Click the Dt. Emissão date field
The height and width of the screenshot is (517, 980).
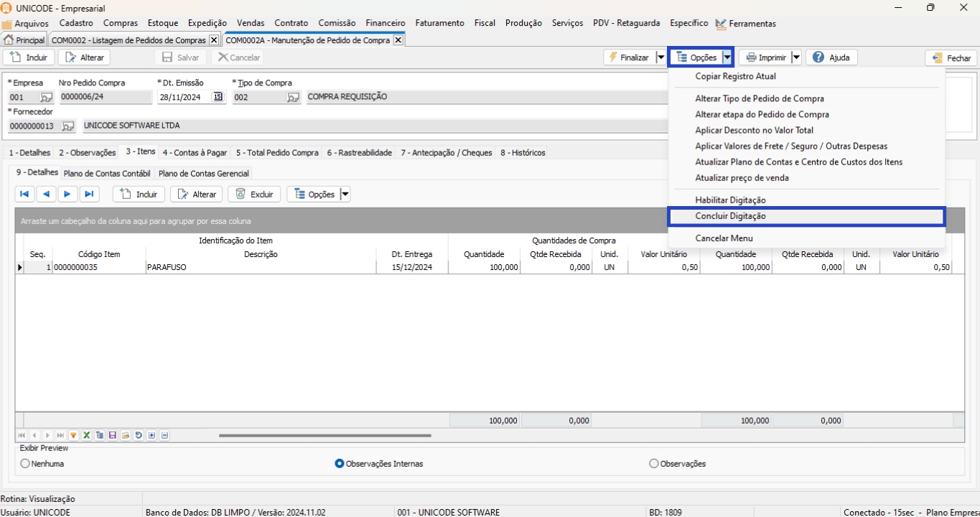[x=184, y=97]
